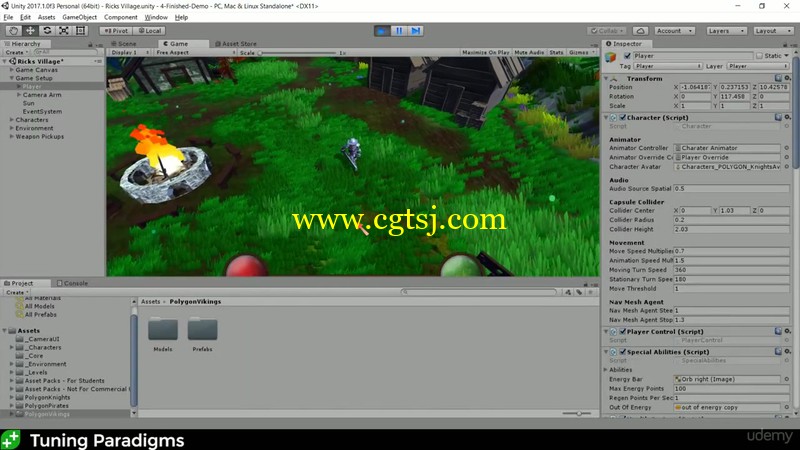Stop play mode with Play button
The image size is (800, 450).
(x=382, y=31)
